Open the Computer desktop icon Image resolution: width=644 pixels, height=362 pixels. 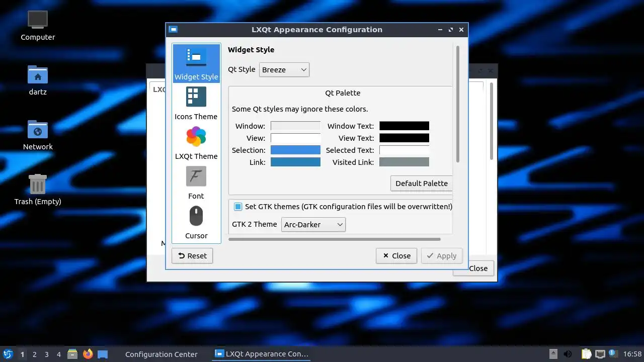(x=38, y=26)
